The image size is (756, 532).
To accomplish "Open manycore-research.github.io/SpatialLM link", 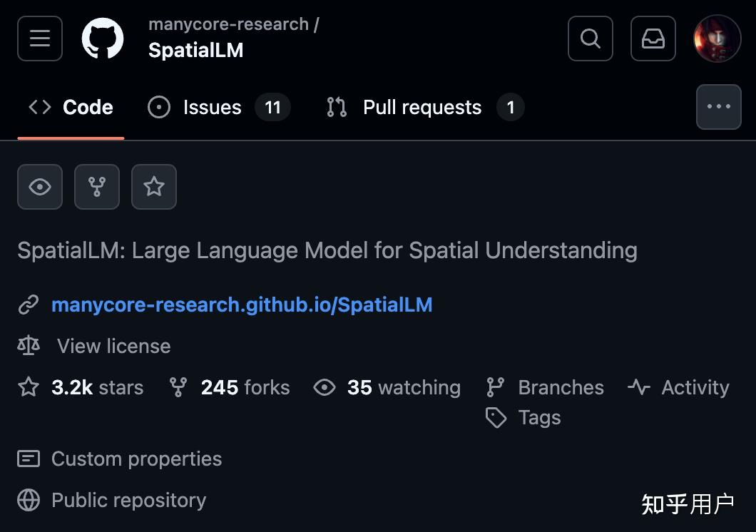I will pos(242,305).
